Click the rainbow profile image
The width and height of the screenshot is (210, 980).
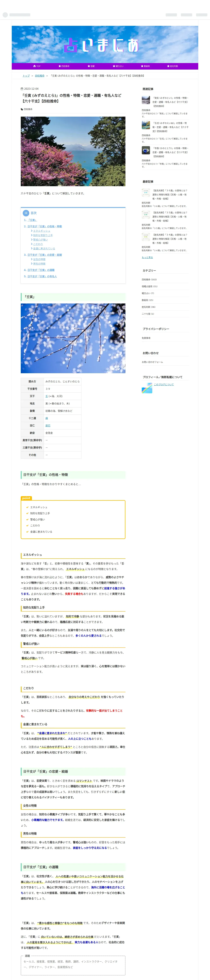(147, 388)
